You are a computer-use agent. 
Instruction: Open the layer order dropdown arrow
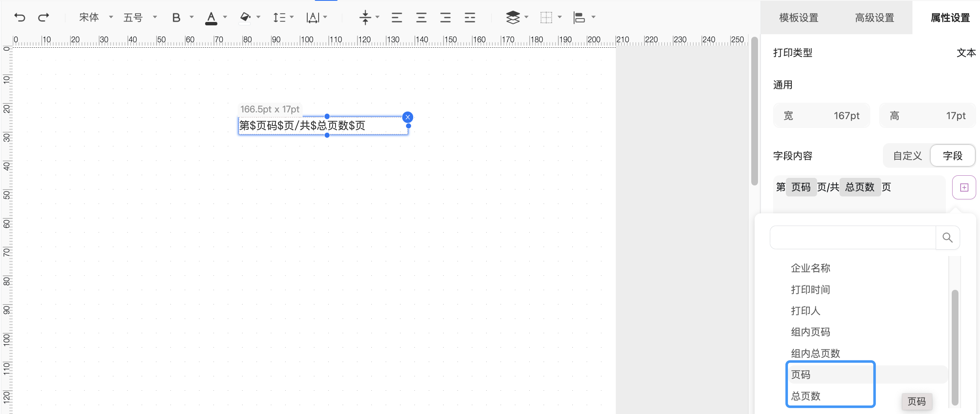point(526,17)
